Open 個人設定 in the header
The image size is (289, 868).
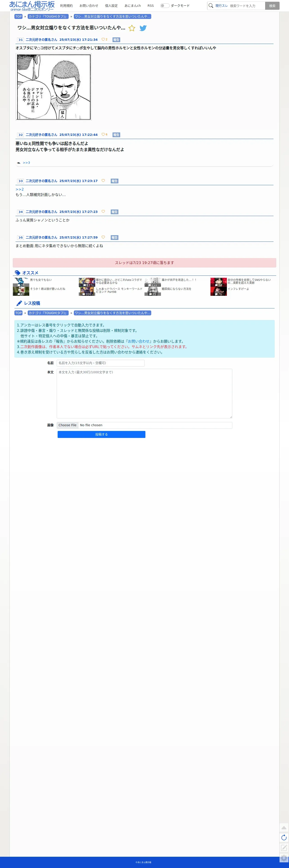click(111, 6)
